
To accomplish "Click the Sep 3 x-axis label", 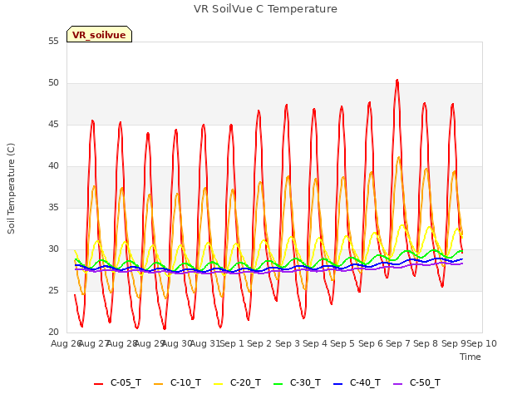I will tap(288, 343).
